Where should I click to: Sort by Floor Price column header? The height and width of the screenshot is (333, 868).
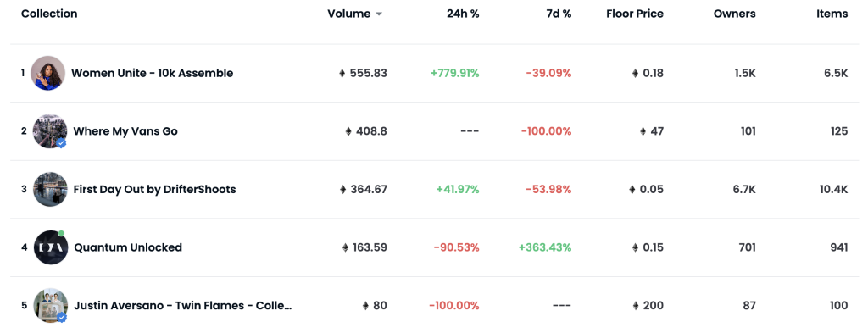635,14
